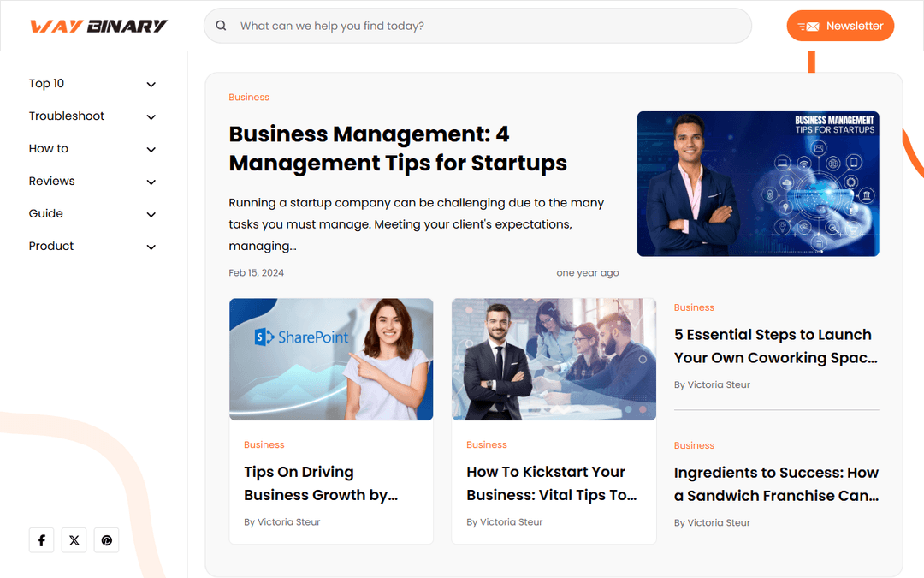
Task: Expand the Top 10 chevron
Action: click(x=151, y=84)
